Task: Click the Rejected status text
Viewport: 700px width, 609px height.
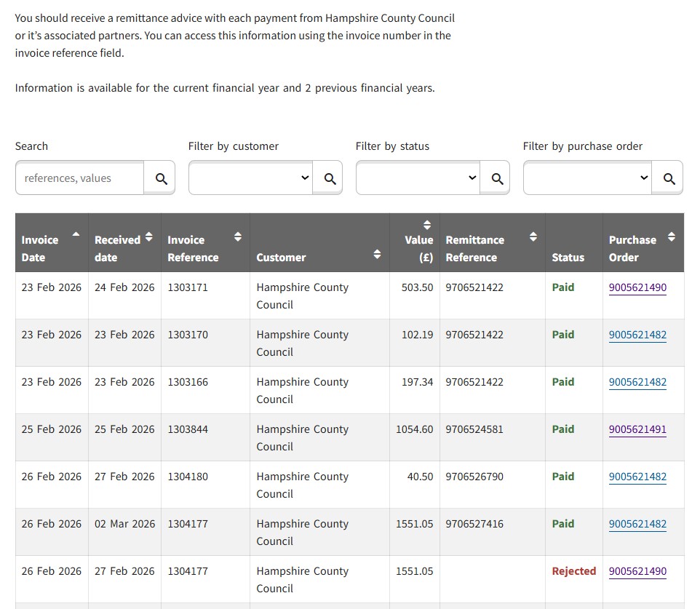Action: 573,571
